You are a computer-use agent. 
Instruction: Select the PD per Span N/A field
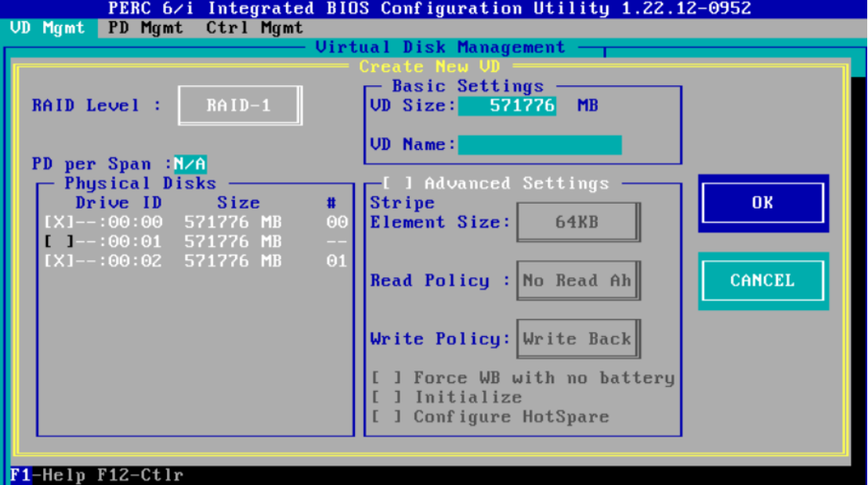coord(190,164)
